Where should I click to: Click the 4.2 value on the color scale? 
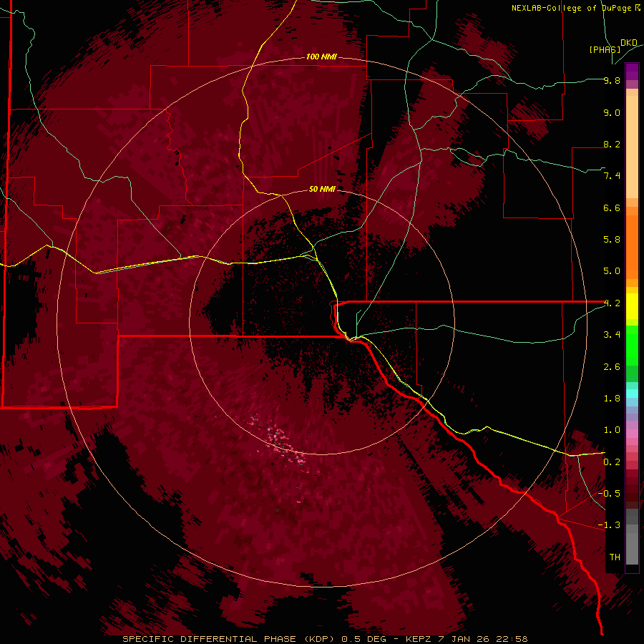[x=612, y=303]
